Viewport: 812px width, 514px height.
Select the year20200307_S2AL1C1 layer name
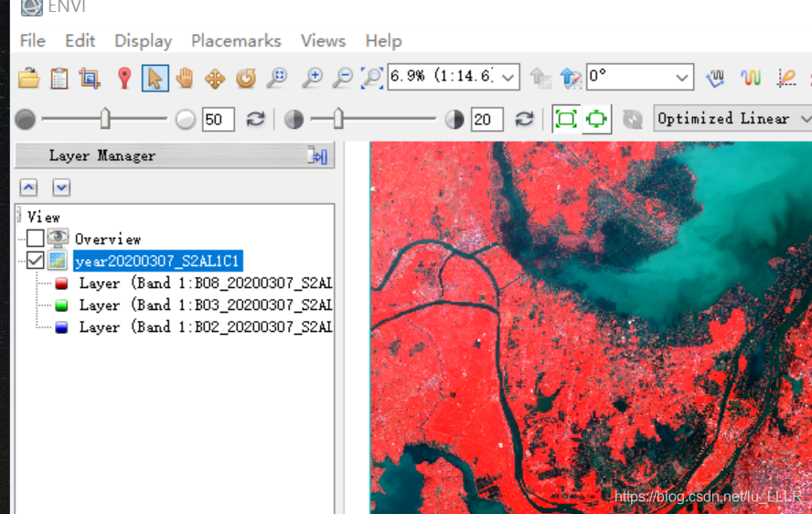click(x=158, y=261)
